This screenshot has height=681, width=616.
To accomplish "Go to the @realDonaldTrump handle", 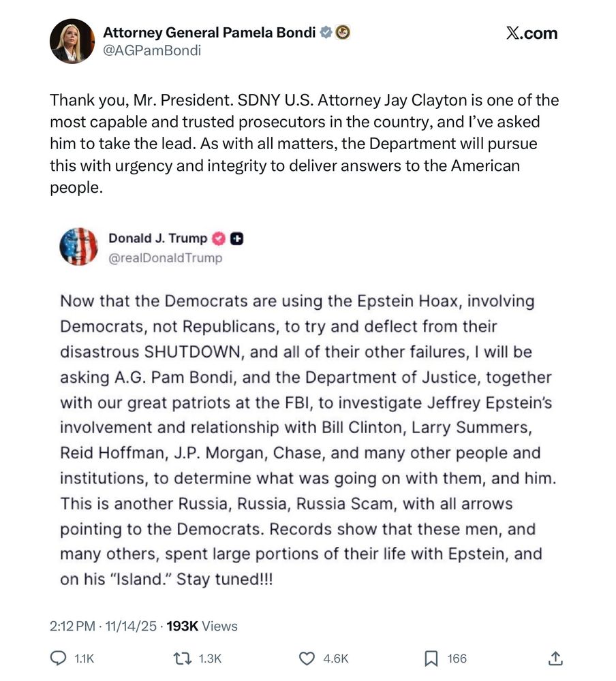I will [x=165, y=258].
